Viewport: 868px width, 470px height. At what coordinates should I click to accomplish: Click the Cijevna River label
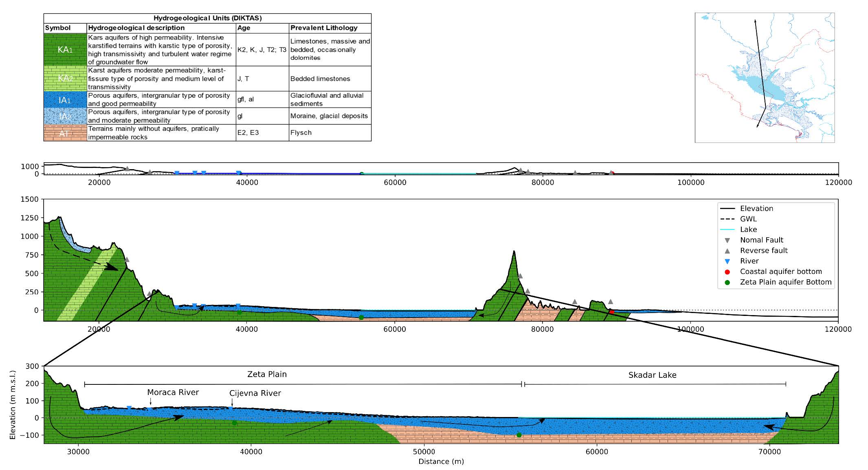click(x=255, y=393)
